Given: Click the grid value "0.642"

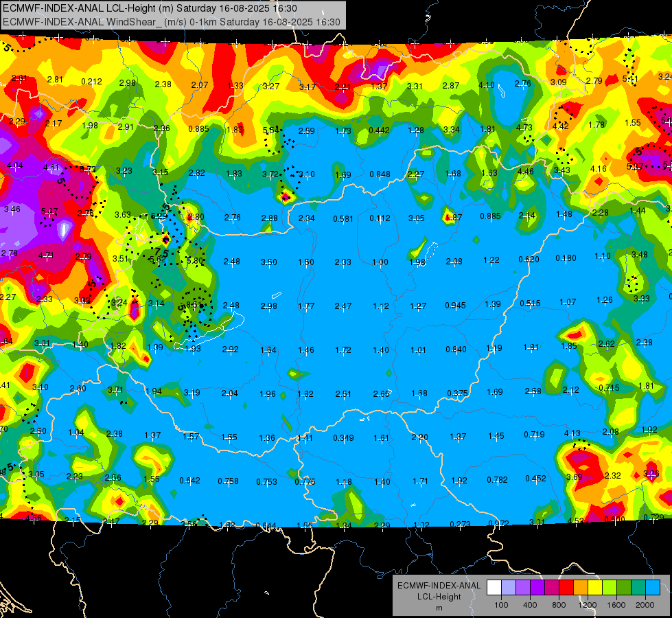Looking at the screenshot, I should [x=190, y=481].
